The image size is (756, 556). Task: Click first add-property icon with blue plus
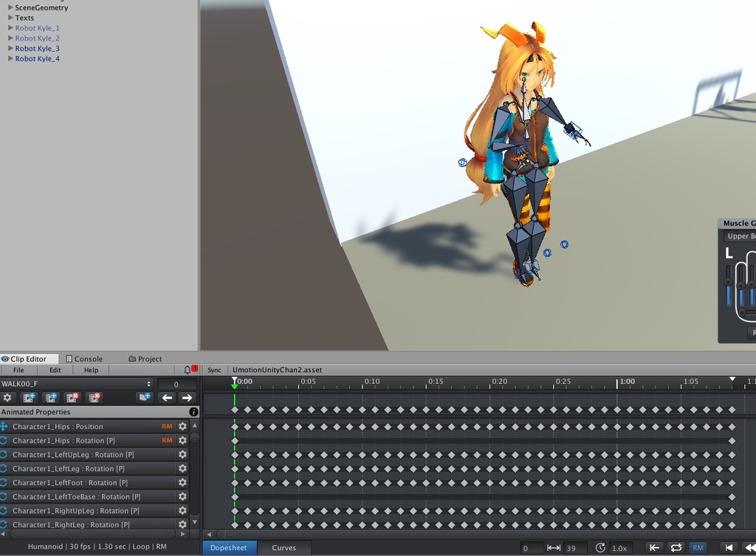pyautogui.click(x=29, y=398)
